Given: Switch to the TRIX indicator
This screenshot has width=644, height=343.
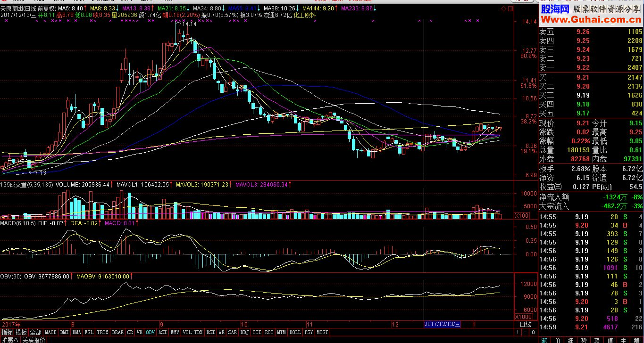Looking at the screenshot, I should [x=102, y=332].
